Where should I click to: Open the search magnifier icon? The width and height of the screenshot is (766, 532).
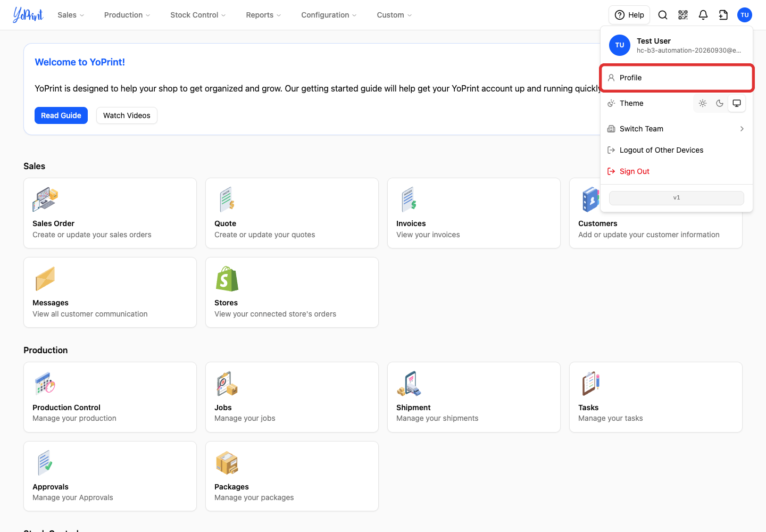(x=663, y=15)
